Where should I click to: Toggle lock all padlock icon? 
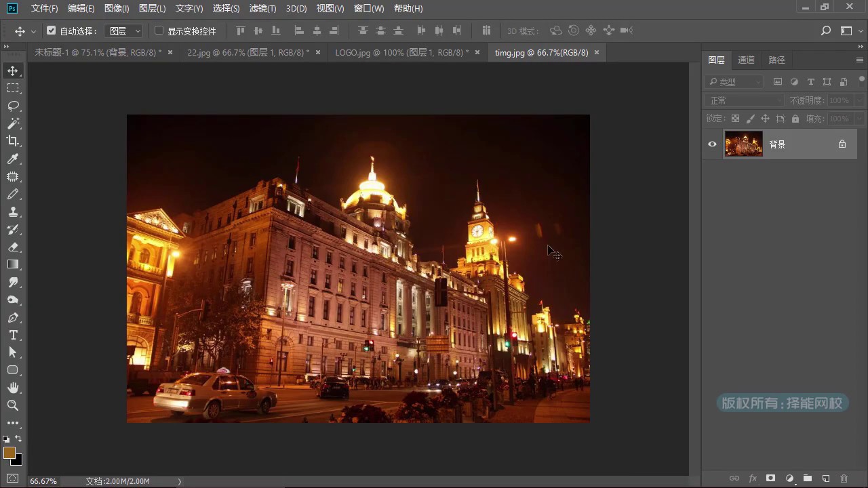(795, 119)
